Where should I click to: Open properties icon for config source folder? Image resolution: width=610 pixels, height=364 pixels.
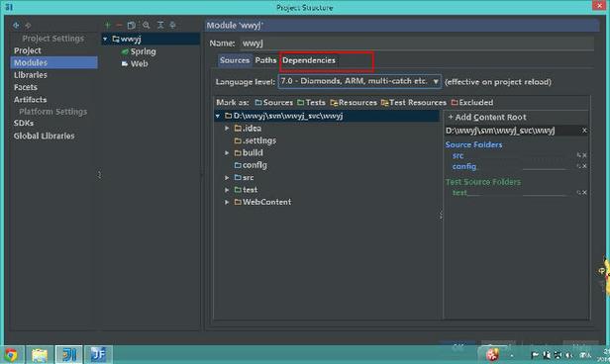pos(579,166)
